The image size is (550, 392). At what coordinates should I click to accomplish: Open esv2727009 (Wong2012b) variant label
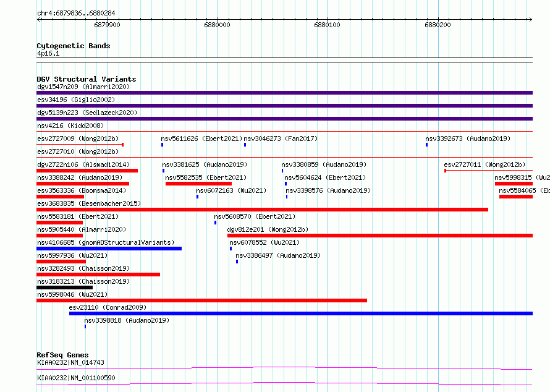pos(78,138)
